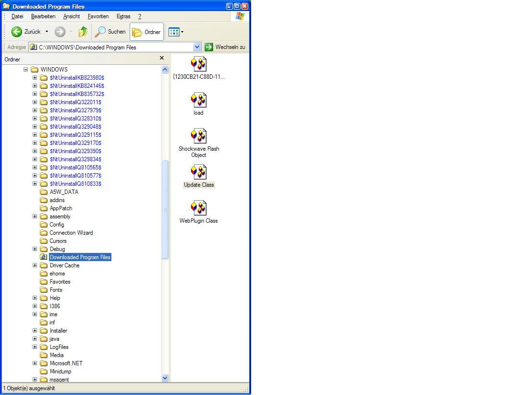Image resolution: width=532 pixels, height=395 pixels.
Task: Expand the LogFiles folder node
Action: (35, 347)
